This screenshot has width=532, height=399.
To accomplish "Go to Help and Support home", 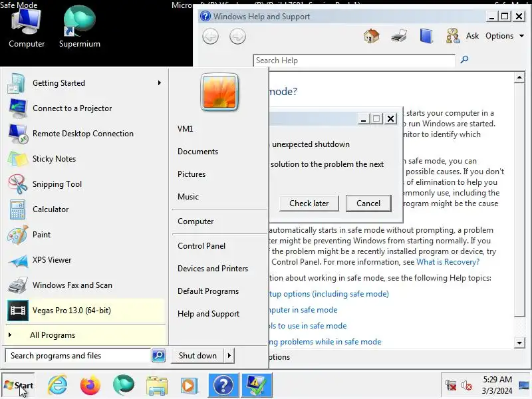I will (372, 36).
